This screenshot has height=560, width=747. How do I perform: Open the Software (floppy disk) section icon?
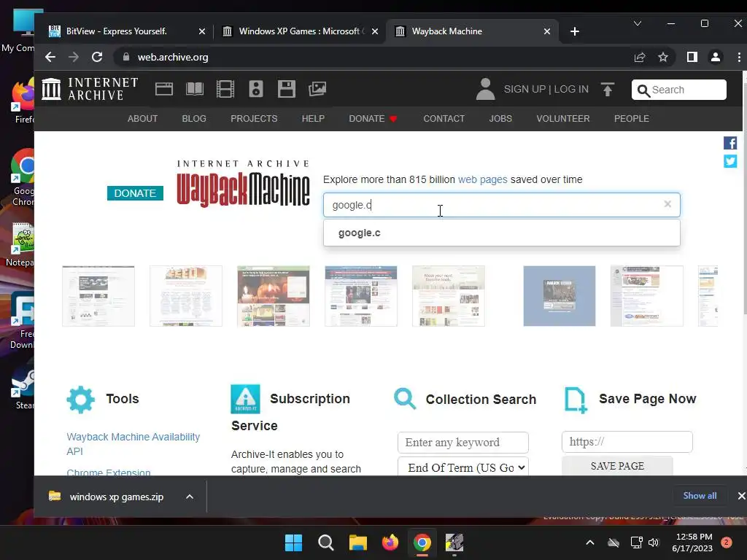tap(286, 89)
